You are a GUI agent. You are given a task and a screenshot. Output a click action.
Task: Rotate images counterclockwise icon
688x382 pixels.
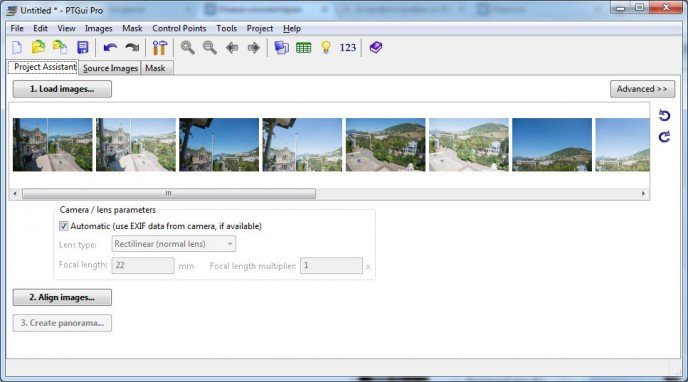pos(664,115)
